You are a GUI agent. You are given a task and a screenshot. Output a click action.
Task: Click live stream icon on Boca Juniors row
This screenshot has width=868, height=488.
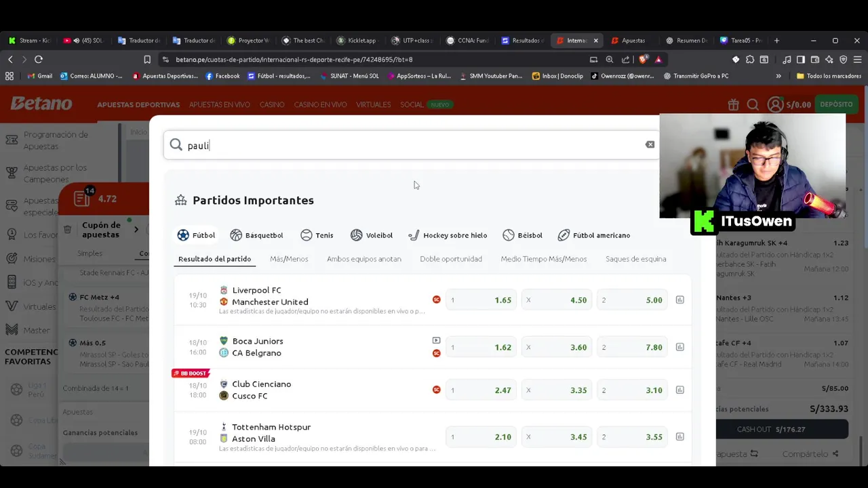(x=436, y=340)
